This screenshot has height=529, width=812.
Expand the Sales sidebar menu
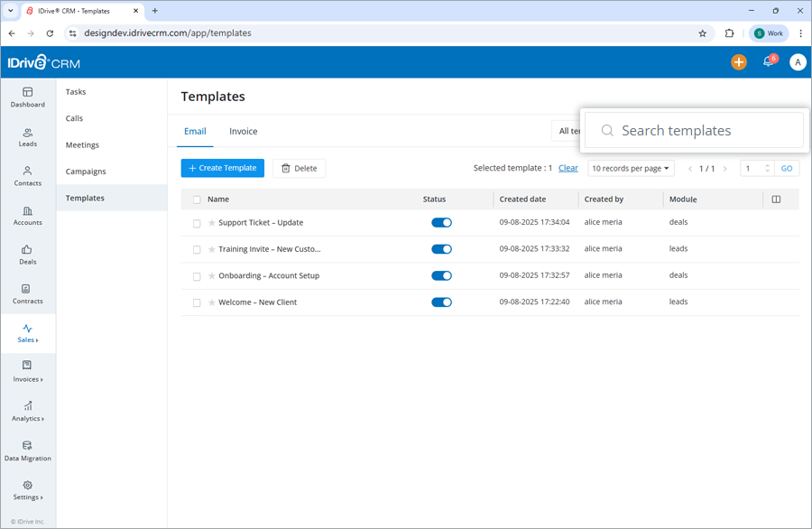coord(28,336)
